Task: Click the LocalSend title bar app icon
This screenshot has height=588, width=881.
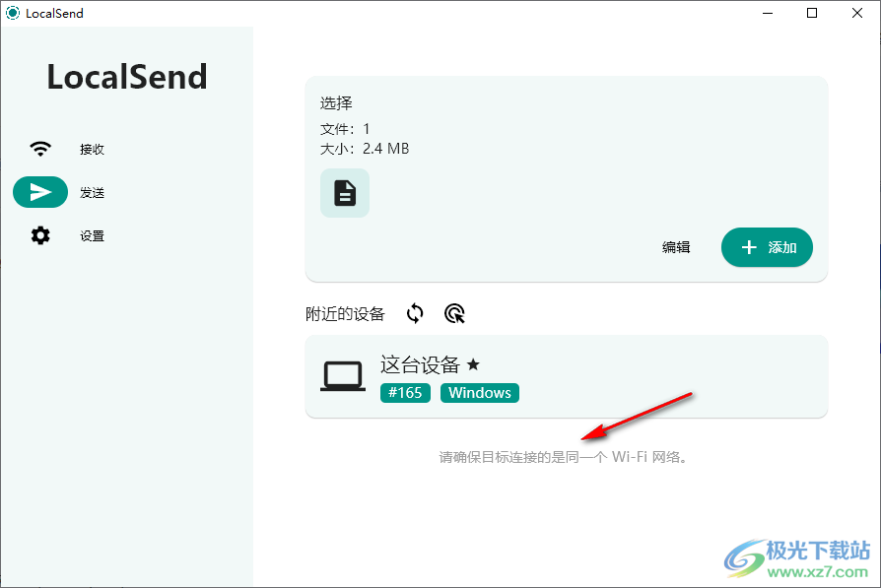Action: (x=13, y=13)
